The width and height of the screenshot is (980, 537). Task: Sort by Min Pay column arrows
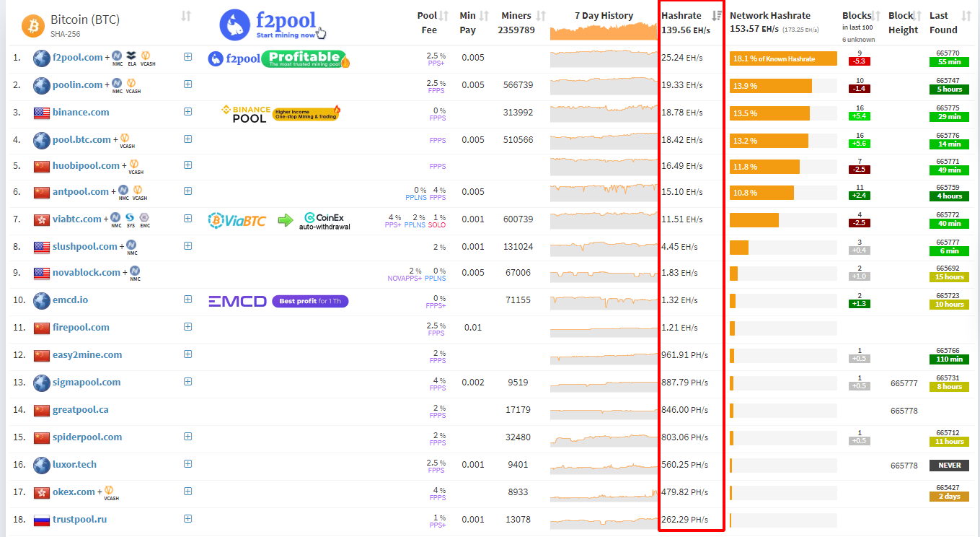(485, 15)
